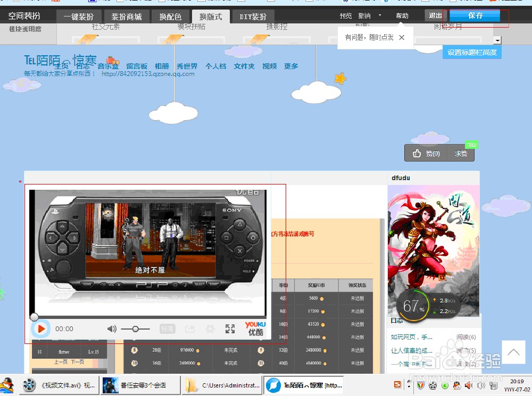The image size is (532, 396).
Task: Click 预览 to preview the space
Action: click(346, 16)
